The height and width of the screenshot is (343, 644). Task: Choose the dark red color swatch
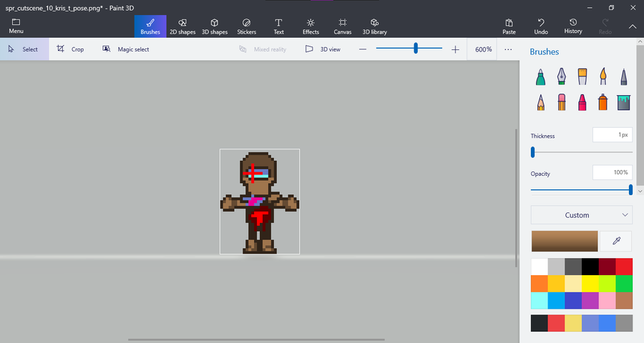[x=607, y=267]
